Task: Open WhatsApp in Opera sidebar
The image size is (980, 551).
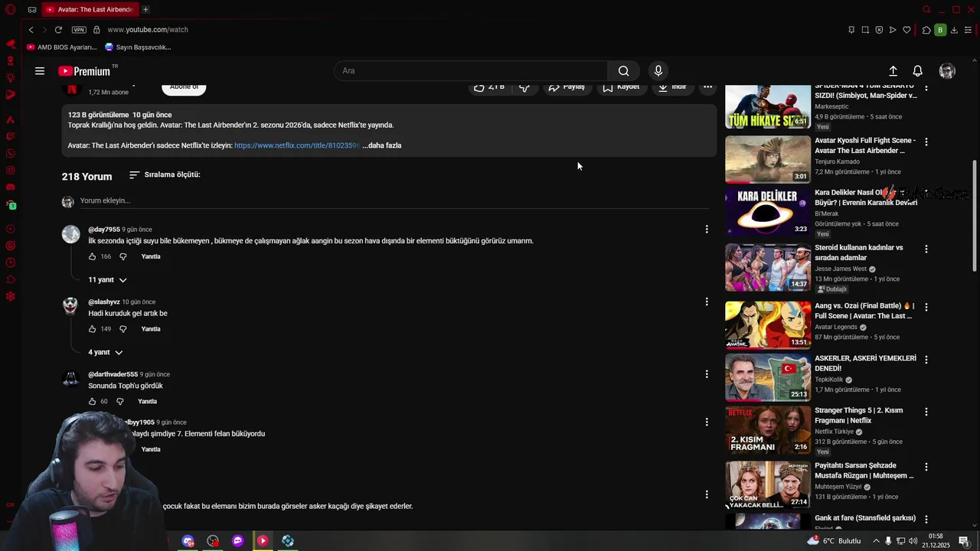Action: [x=11, y=153]
